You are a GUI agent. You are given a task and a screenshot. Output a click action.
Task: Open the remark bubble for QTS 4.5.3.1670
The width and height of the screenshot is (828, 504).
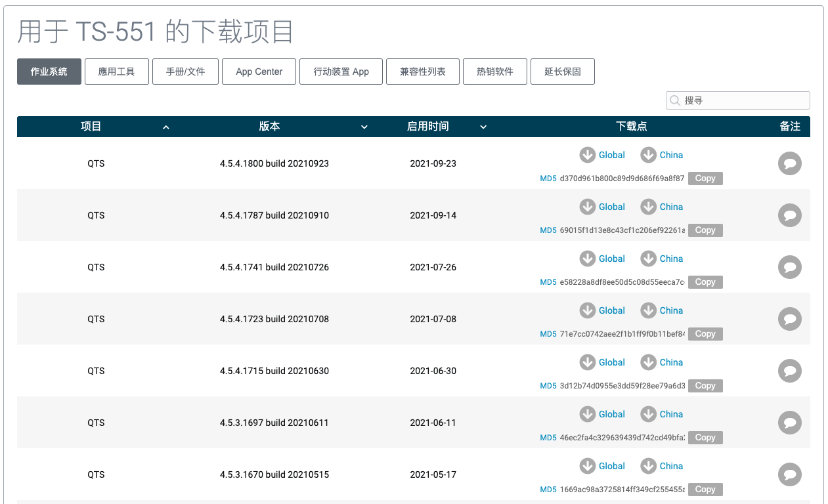789,474
